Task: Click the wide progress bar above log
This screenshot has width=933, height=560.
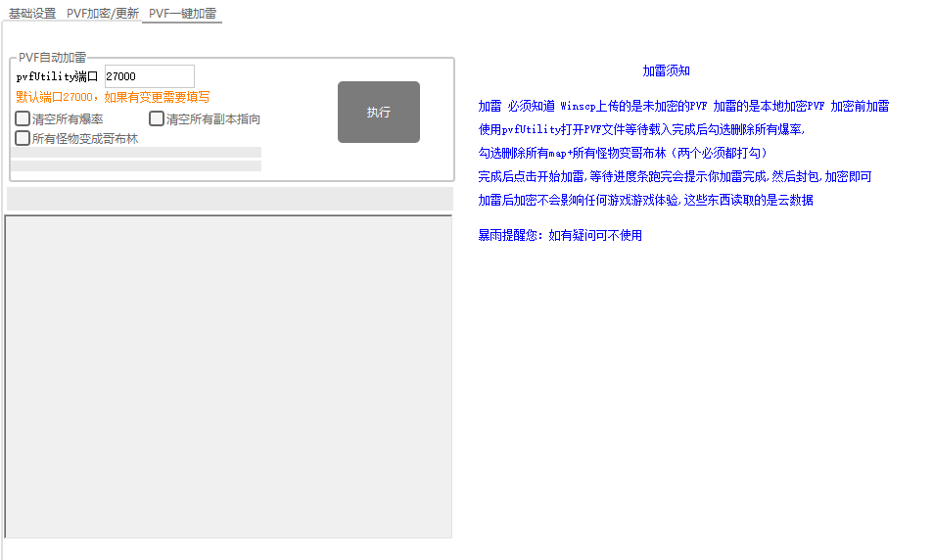Action: tap(229, 199)
